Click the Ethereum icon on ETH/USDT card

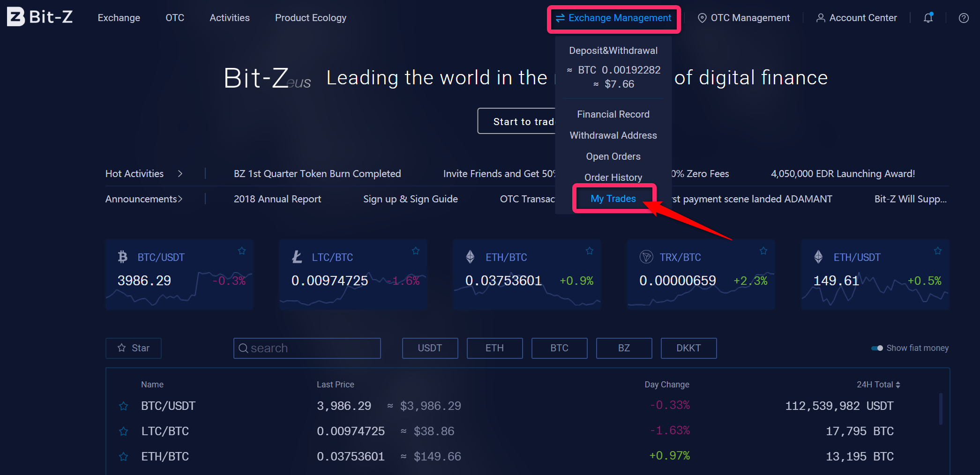pos(818,257)
